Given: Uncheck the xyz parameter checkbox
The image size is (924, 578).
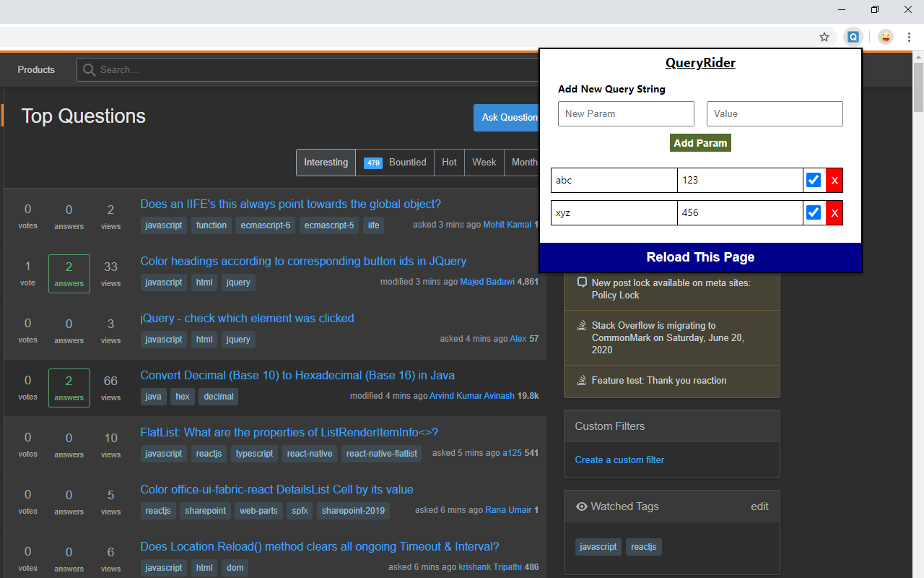Looking at the screenshot, I should point(814,212).
